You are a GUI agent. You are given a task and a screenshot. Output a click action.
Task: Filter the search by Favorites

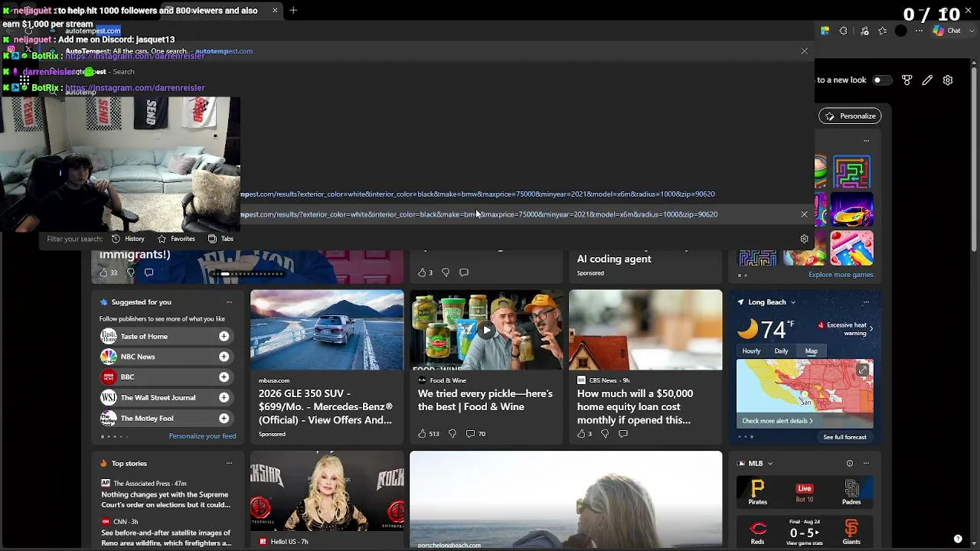176,239
